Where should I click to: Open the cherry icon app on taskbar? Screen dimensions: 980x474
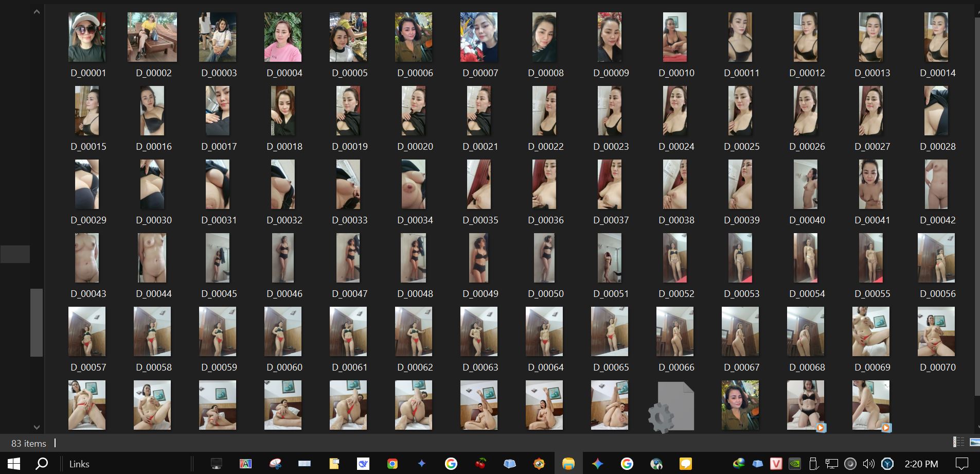click(480, 464)
